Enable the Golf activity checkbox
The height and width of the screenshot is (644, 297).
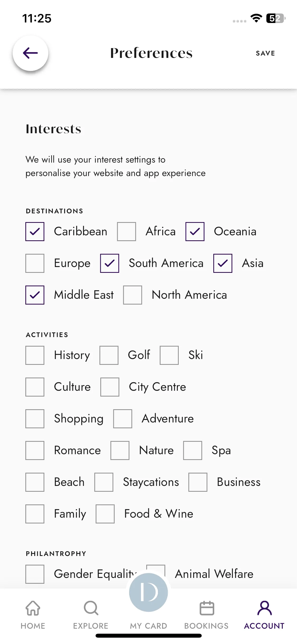coord(109,355)
